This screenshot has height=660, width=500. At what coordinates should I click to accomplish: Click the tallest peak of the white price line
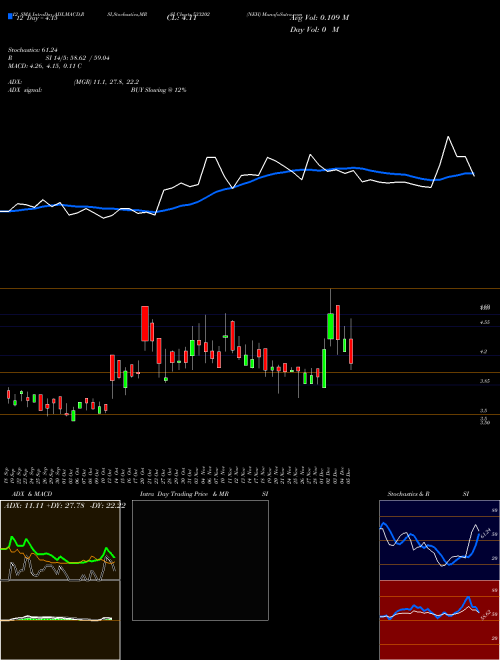tap(448, 137)
